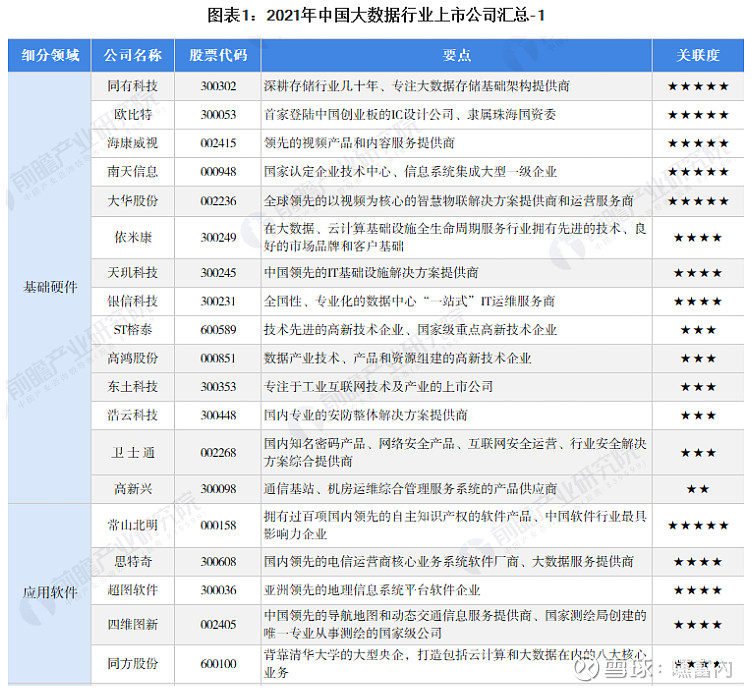Click company name 银信科技

point(133,301)
